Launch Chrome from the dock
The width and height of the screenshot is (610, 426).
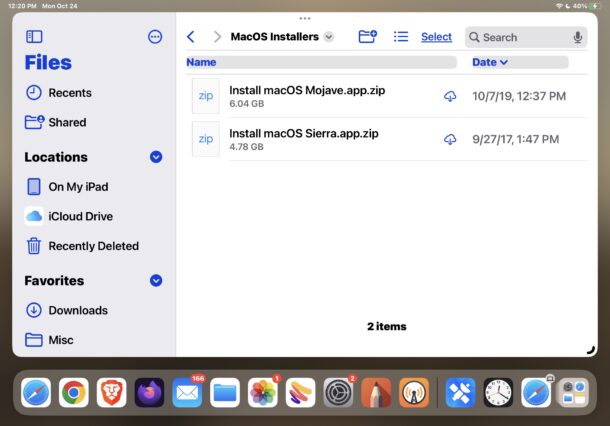click(x=74, y=393)
